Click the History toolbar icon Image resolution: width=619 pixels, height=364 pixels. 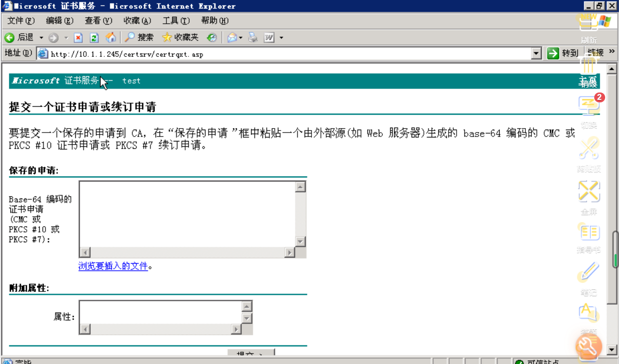212,38
